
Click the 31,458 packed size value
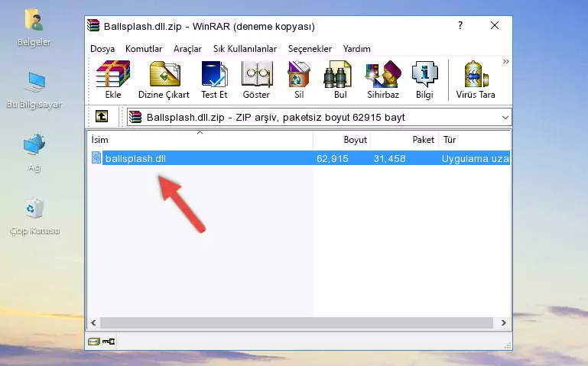[389, 159]
